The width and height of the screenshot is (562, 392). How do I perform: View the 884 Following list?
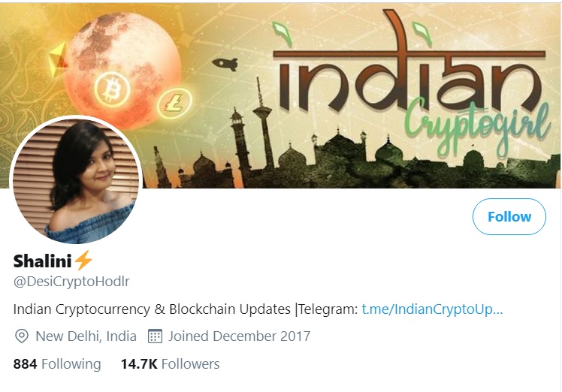pyautogui.click(x=57, y=364)
